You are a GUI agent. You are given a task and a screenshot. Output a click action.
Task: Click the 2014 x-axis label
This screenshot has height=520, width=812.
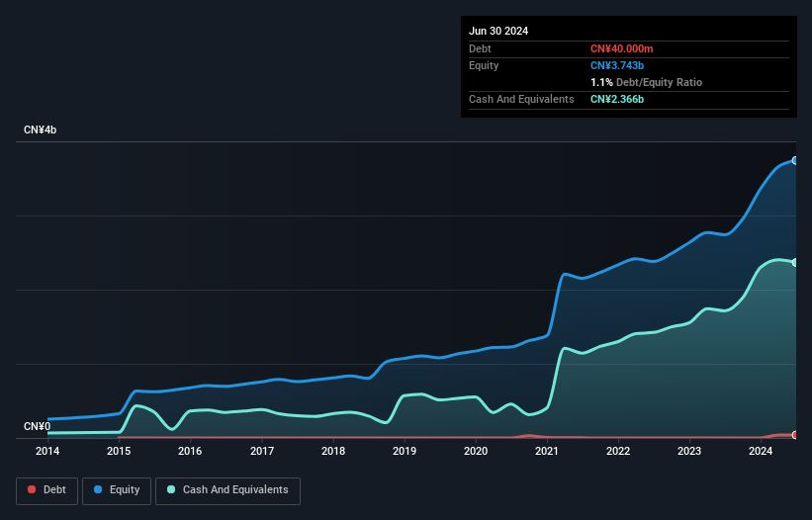pos(47,451)
